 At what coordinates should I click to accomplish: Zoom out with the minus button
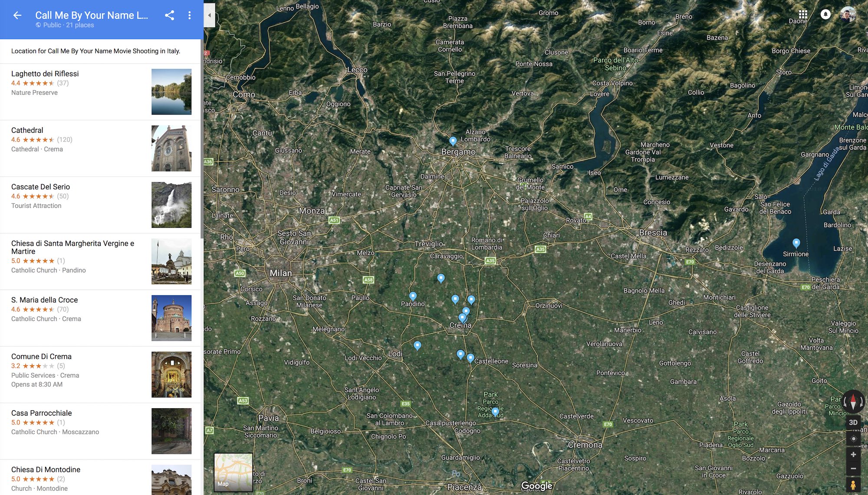pyautogui.click(x=853, y=469)
